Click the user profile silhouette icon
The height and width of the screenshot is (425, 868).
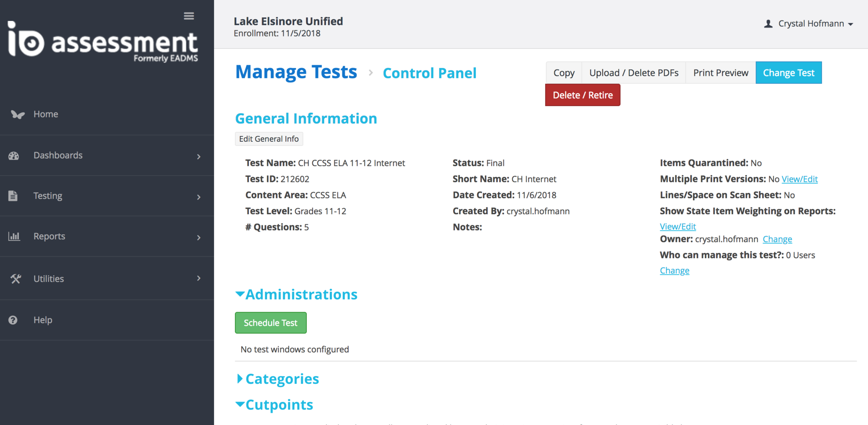coord(768,24)
